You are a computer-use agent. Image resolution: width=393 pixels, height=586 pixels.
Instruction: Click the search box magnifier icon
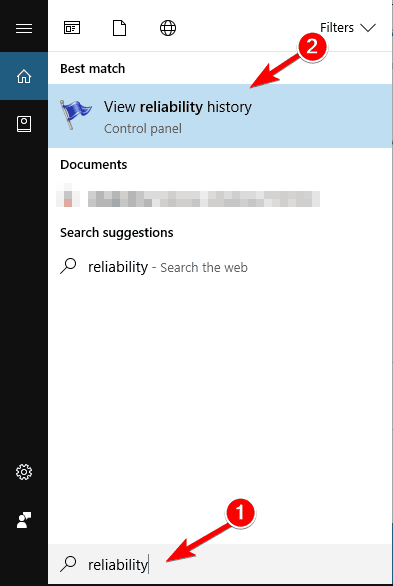[x=68, y=564]
